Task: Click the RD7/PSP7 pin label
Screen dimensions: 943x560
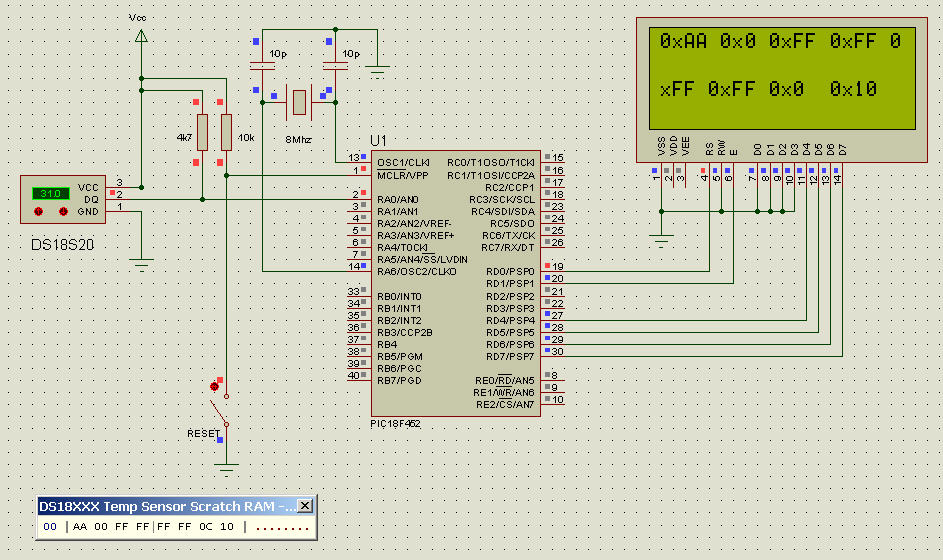Action: 510,357
